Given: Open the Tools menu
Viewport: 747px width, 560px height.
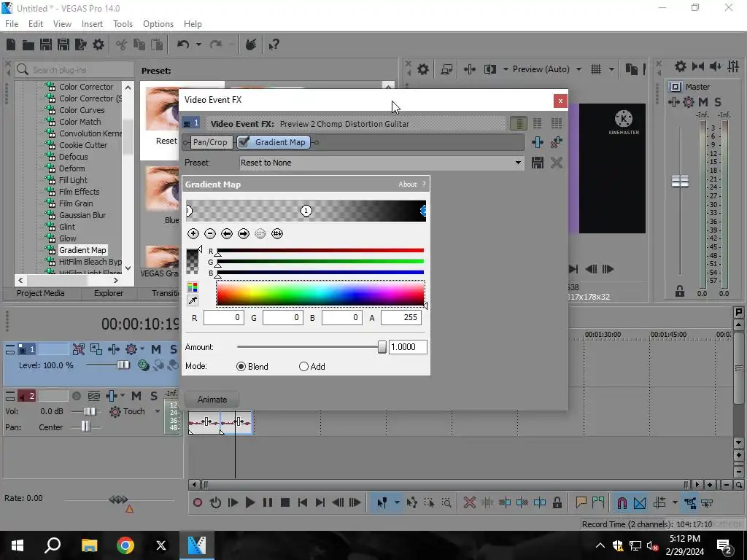Looking at the screenshot, I should tap(123, 24).
